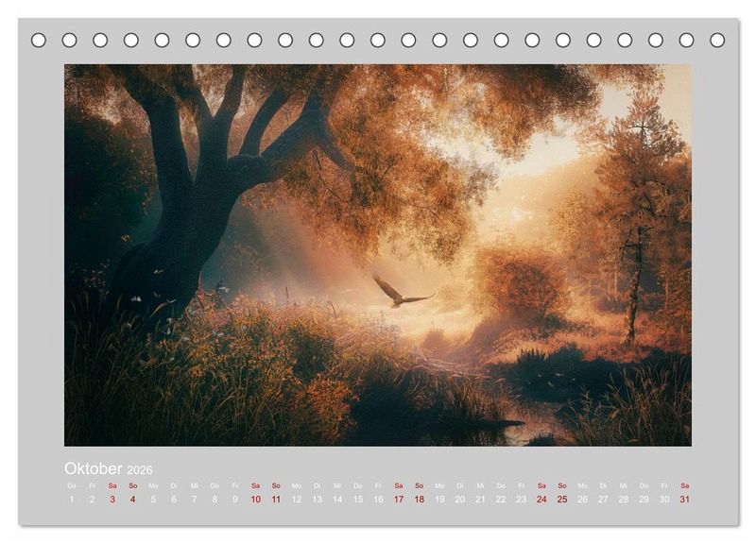
Task: Click the "Sa" weekday label for day 31
Action: (684, 485)
